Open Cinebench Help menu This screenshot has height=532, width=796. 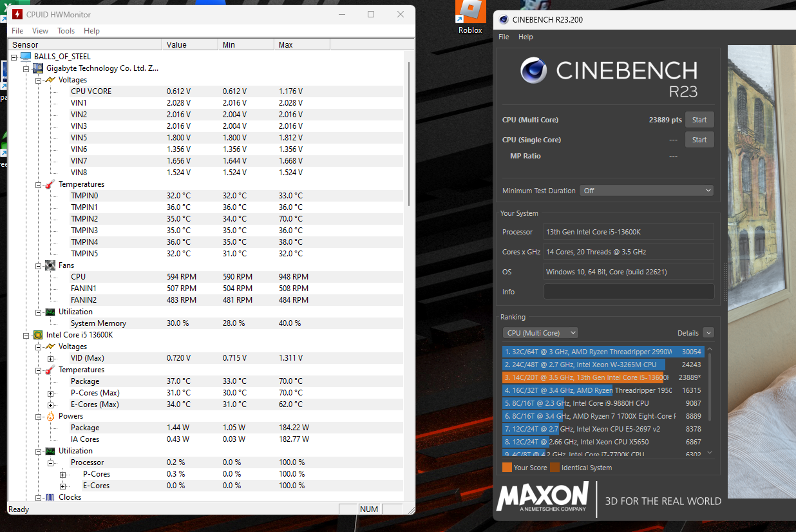tap(526, 37)
